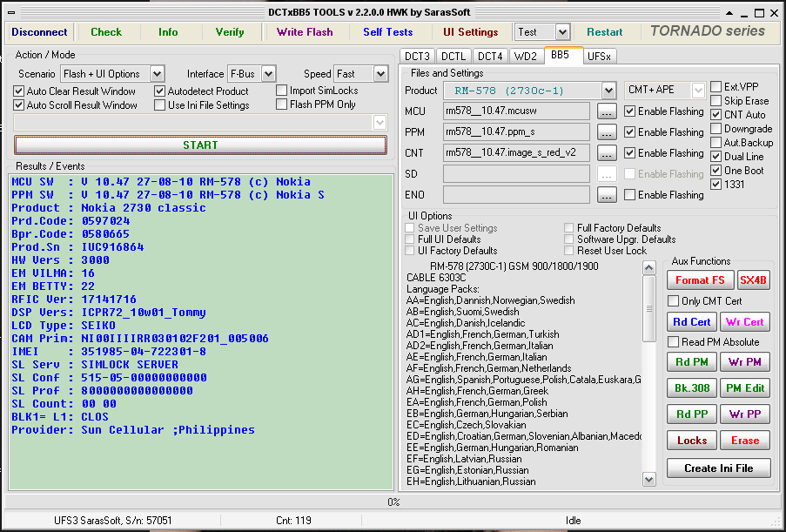Toggle the One Boot checkbox
Image resolution: width=786 pixels, height=532 pixels.
737,171
